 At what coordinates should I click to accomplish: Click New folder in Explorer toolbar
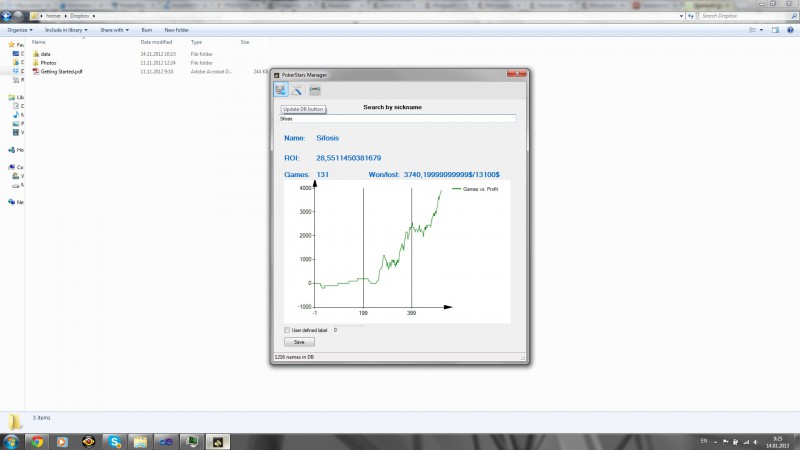[177, 30]
